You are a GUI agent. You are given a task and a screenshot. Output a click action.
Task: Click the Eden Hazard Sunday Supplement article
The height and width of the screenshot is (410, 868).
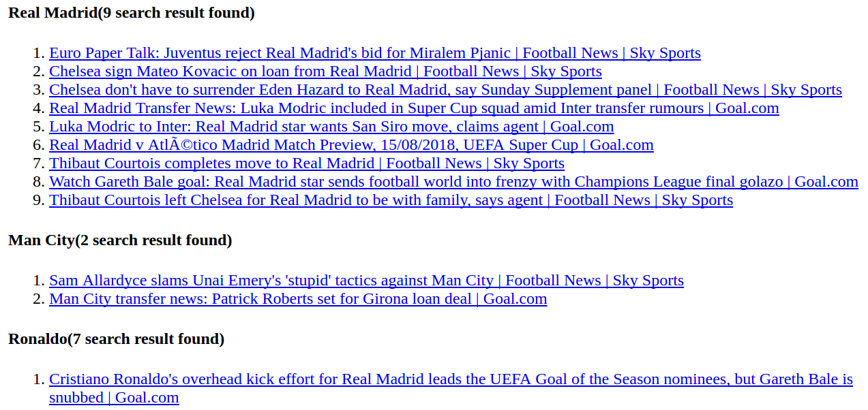click(x=445, y=90)
